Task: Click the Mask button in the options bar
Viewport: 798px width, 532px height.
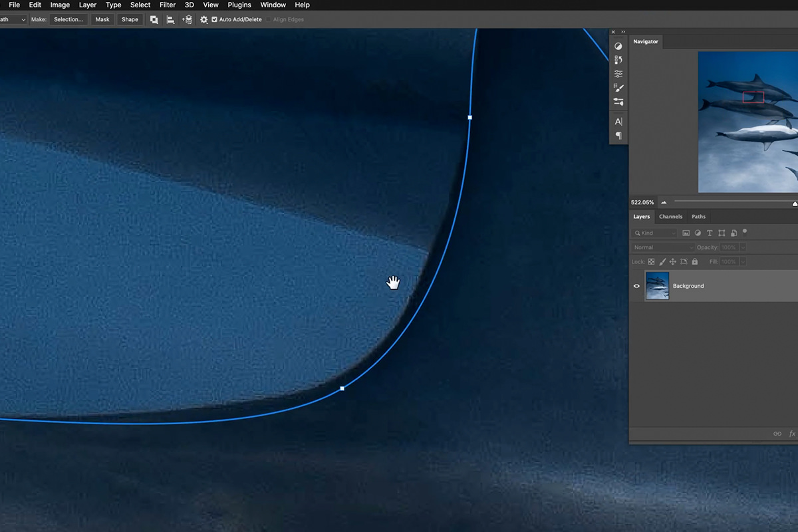Action: click(102, 19)
